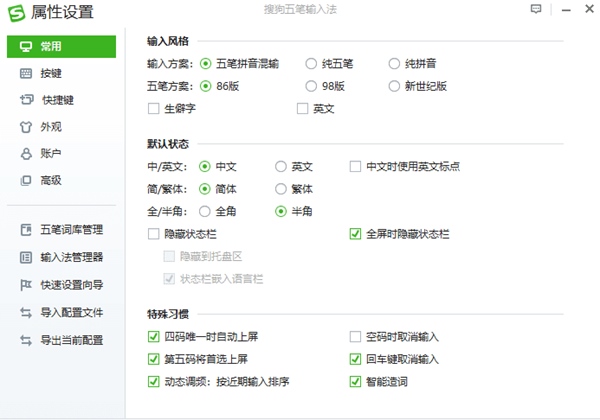The width and height of the screenshot is (600, 420).
Task: Click the keyboard icon beside 按键
Action: [x=26, y=73]
